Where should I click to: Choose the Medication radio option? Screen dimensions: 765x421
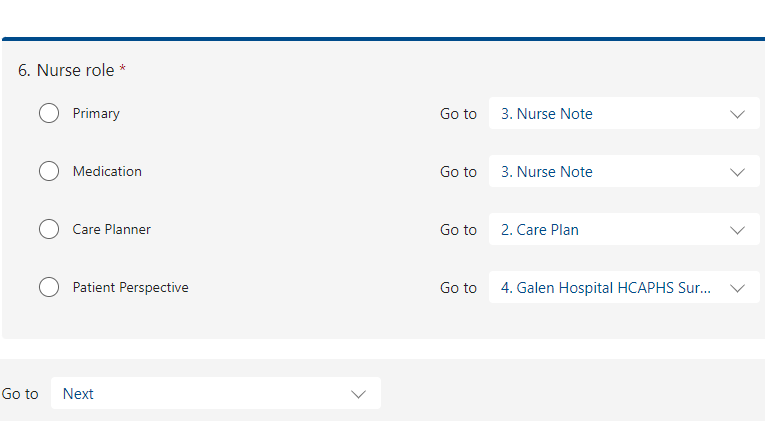coord(49,171)
